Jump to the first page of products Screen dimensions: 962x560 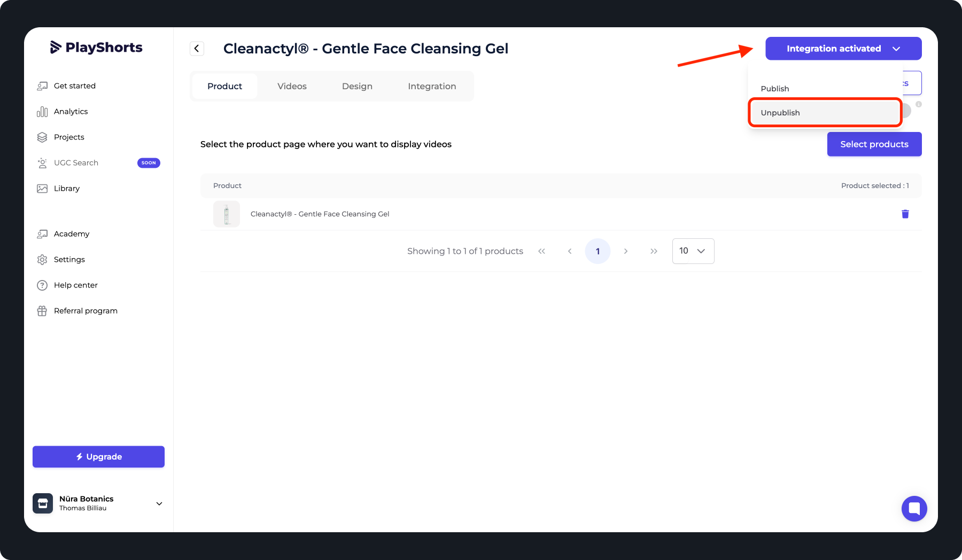tap(542, 251)
